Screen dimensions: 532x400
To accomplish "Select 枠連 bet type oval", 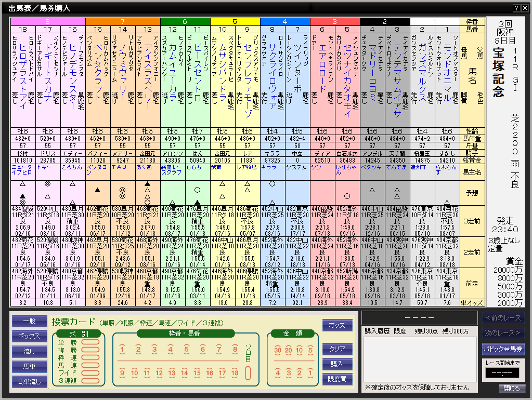I will [90, 357].
